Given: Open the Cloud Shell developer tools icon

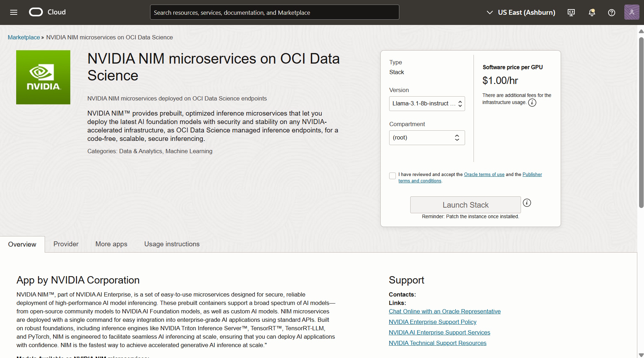Looking at the screenshot, I should 571,13.
